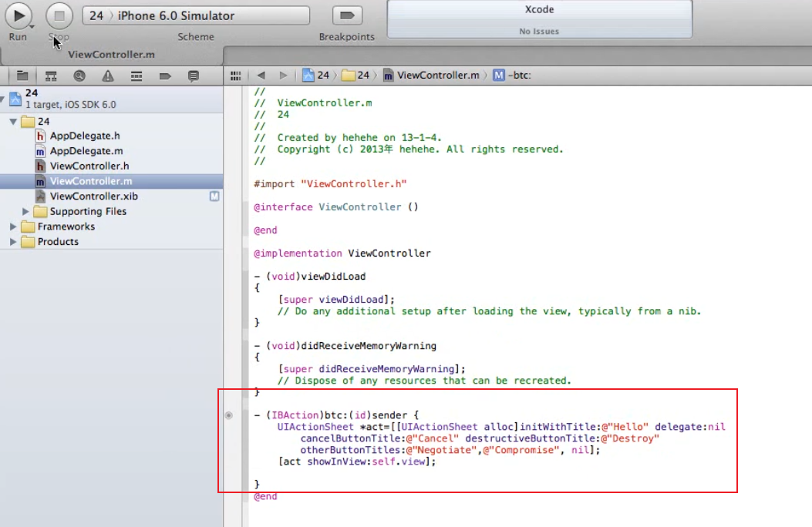Show the Search navigator
The height and width of the screenshot is (527, 812).
[x=79, y=76]
